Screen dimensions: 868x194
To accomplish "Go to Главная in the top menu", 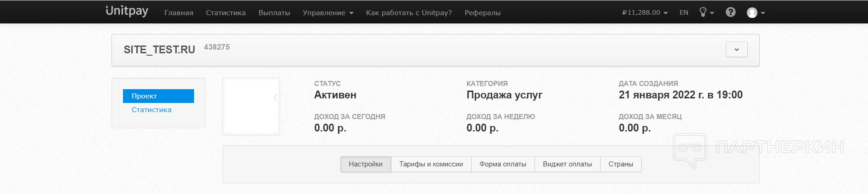I will 178,13.
